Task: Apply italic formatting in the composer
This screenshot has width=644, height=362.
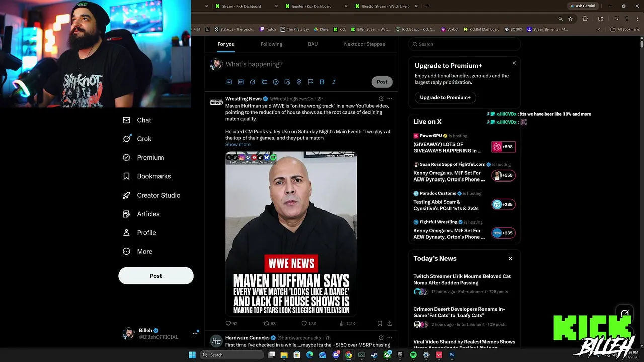Action: [334, 82]
